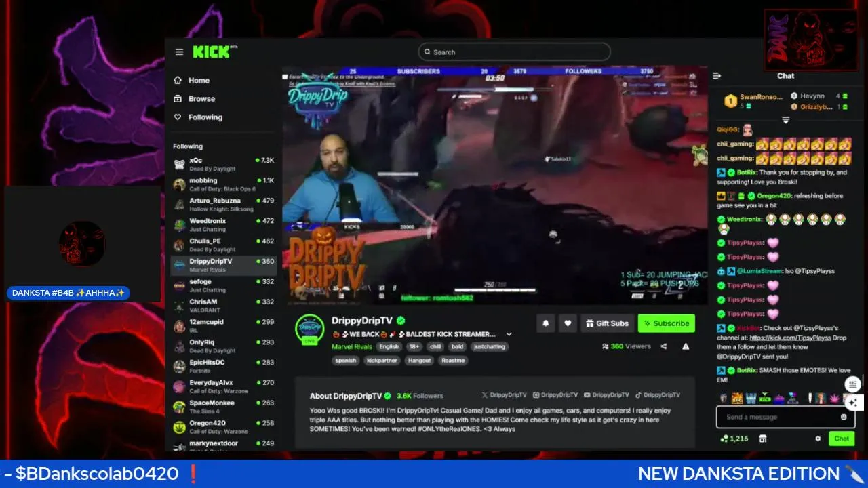Open DrippyDripTV X social link
Screen dimensions: 868x488
coord(504,394)
